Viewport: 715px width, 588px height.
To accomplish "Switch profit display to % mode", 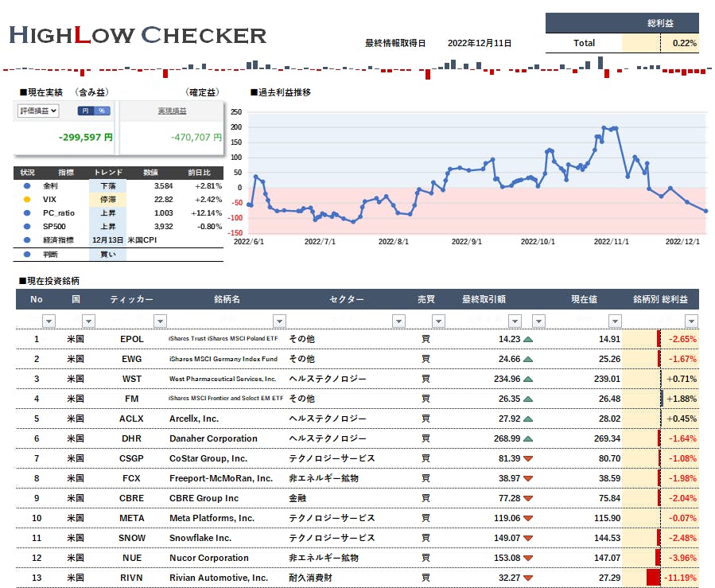I will pos(101,111).
